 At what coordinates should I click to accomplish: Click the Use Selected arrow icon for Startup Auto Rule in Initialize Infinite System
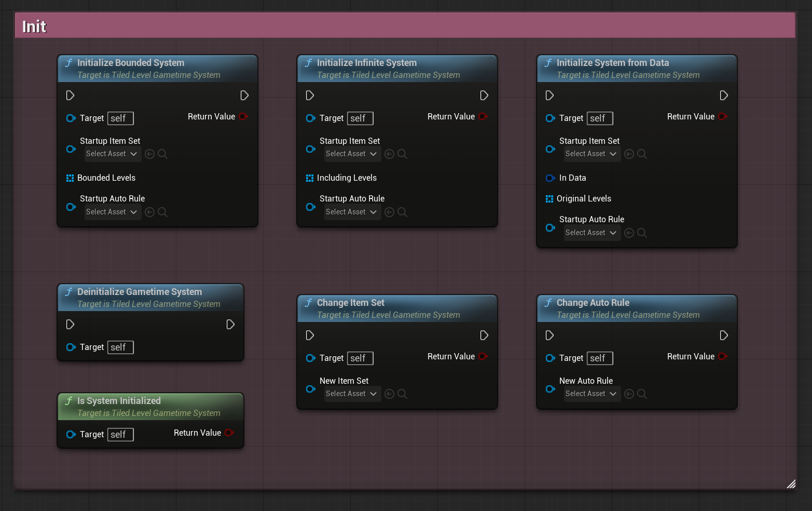(389, 212)
